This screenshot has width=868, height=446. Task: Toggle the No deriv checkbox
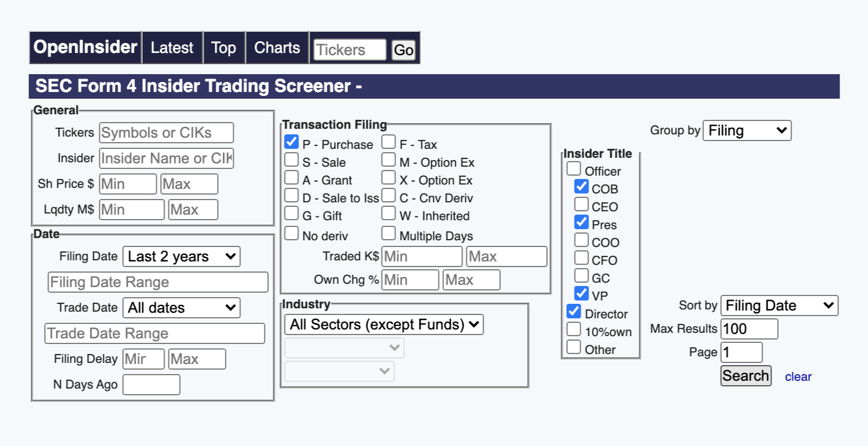[292, 233]
